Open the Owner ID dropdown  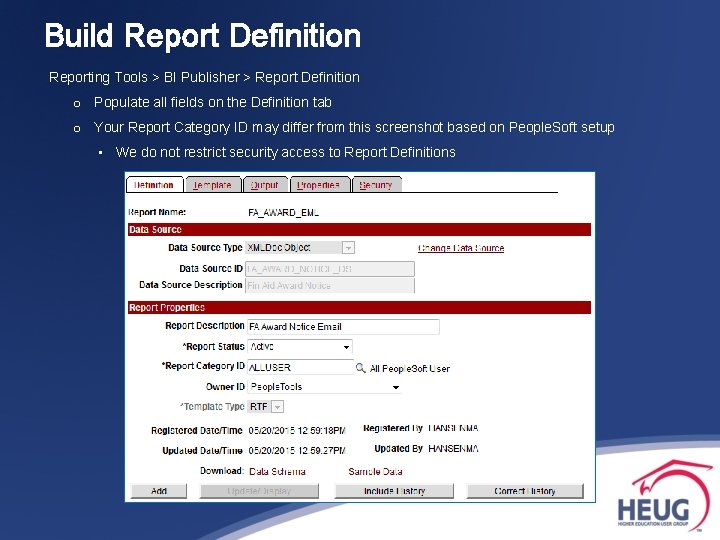tap(324, 387)
